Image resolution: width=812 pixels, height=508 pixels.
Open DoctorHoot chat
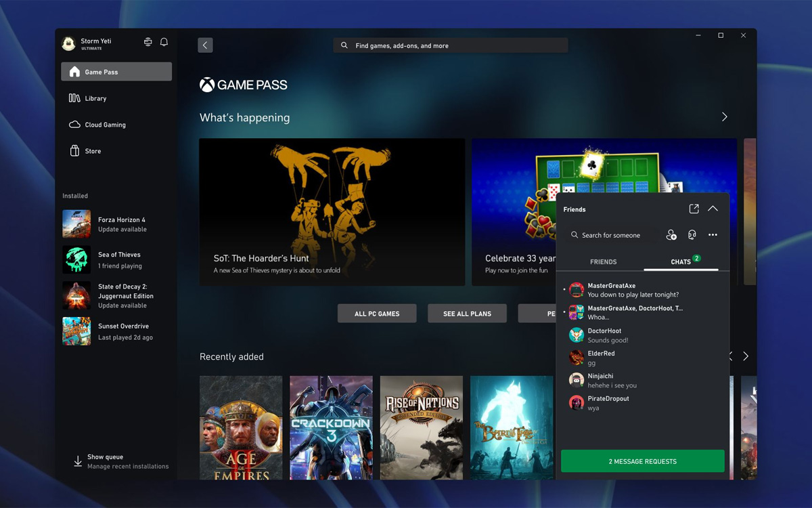[643, 335]
